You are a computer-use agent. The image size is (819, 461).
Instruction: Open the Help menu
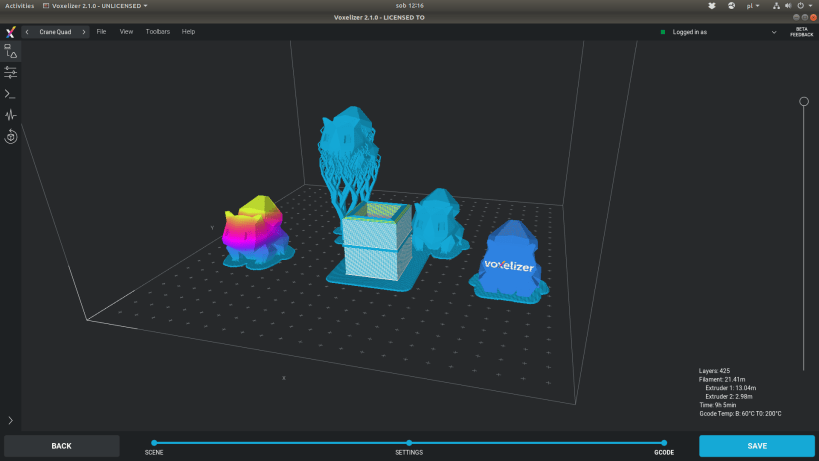189,32
